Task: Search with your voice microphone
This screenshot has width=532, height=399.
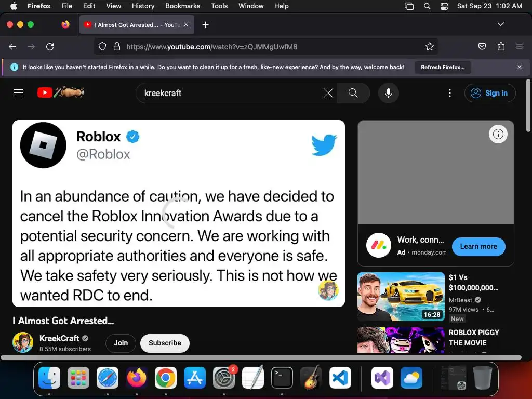Action: [389, 93]
